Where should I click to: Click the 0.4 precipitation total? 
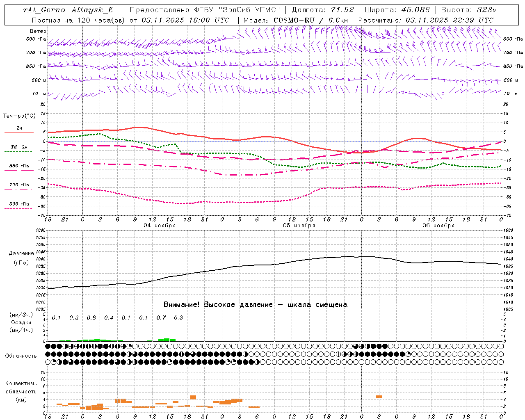109,318
